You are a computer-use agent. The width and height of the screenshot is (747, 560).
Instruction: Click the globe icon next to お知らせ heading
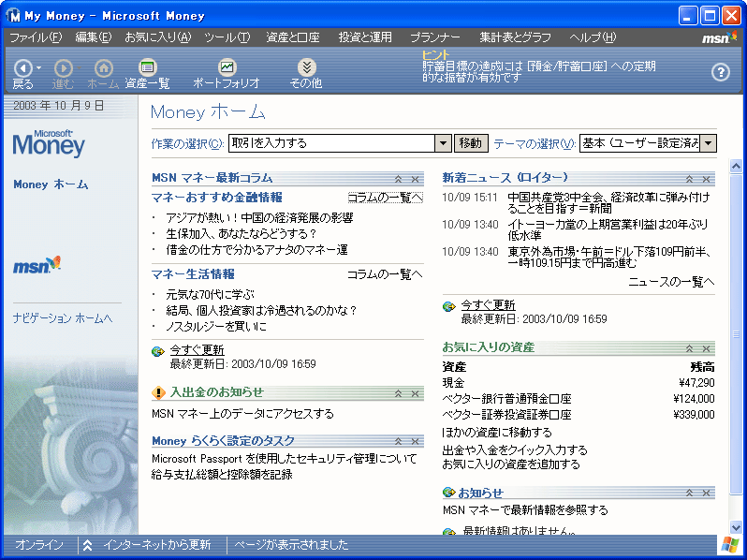[x=448, y=493]
